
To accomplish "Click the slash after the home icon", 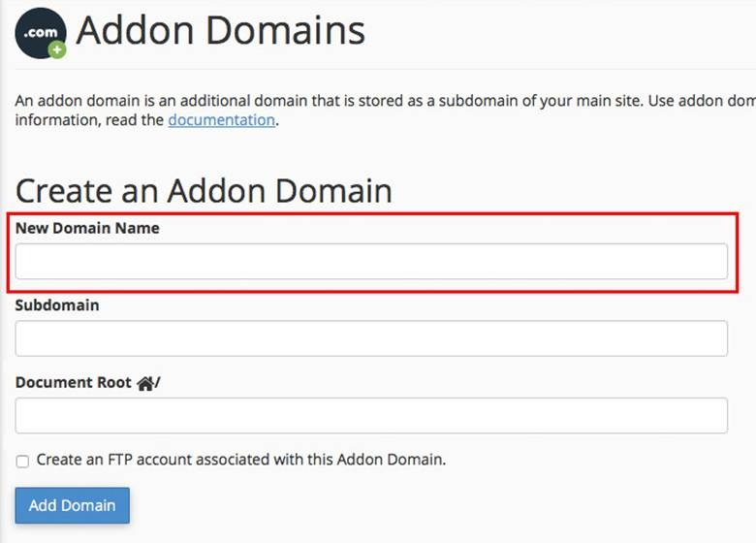I will pyautogui.click(x=158, y=383).
